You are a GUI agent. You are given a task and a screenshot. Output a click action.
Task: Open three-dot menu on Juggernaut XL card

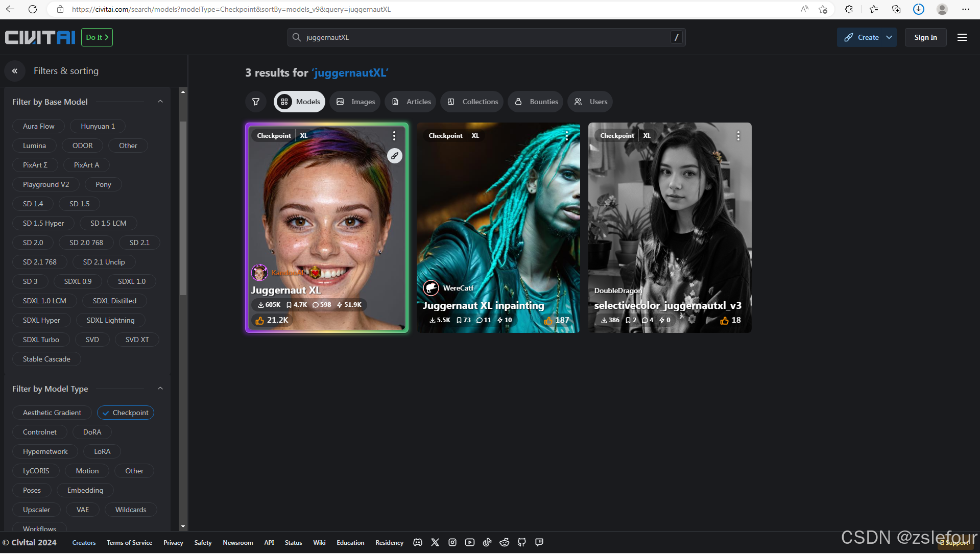pyautogui.click(x=394, y=136)
